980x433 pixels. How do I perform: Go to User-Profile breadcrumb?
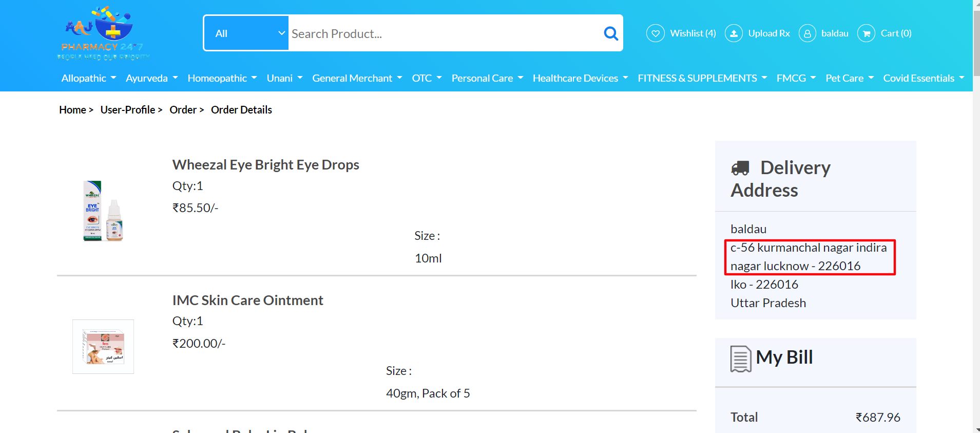click(128, 110)
